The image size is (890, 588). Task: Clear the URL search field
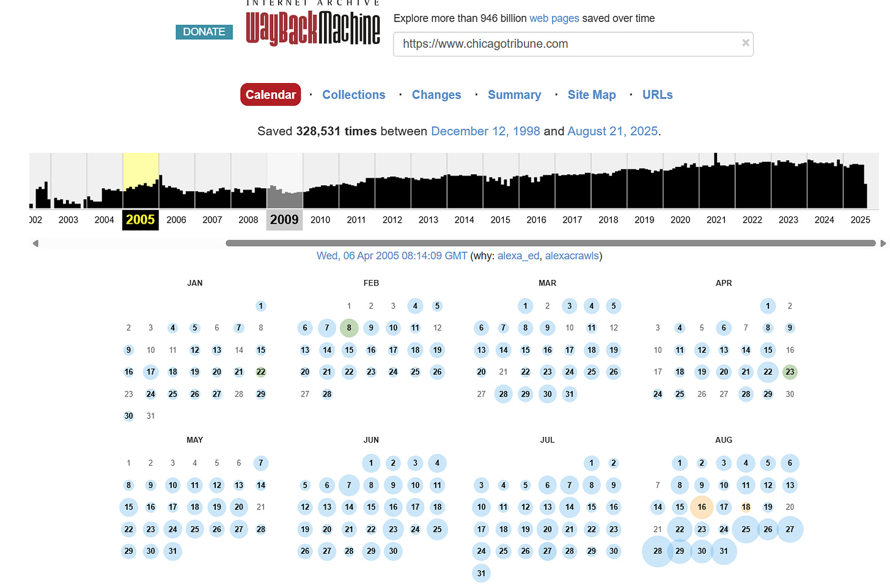745,43
